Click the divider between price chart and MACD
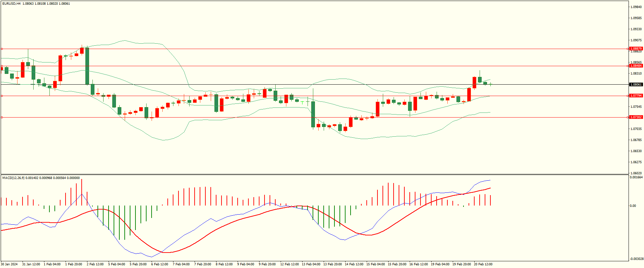 [x=314, y=174]
